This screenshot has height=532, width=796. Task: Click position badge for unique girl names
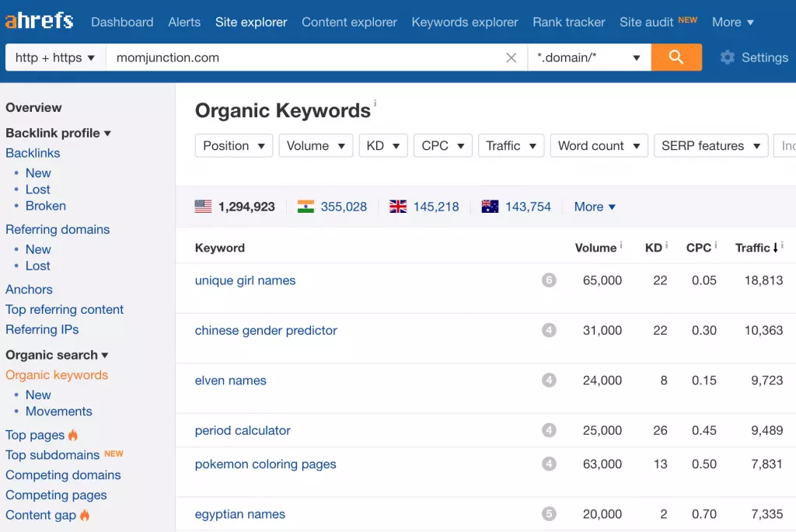coord(549,280)
